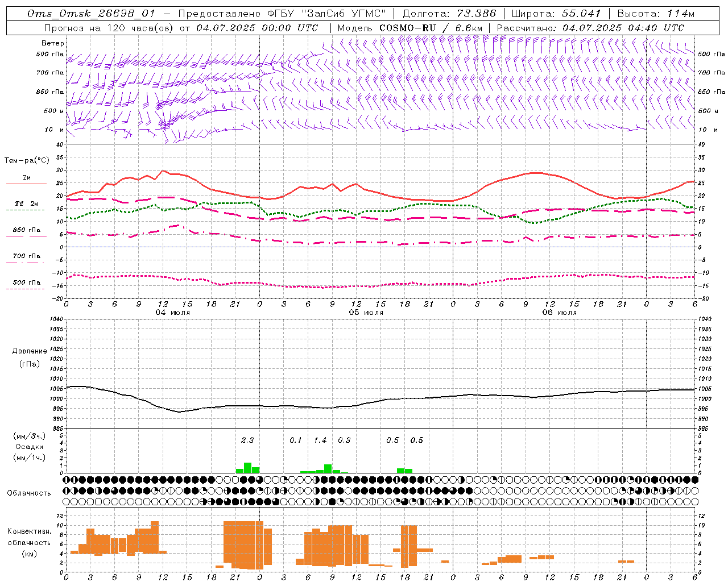Screen dimensions: 728x582
Task: Click the "Долгота: 73.386" longitude value
Action: (449, 14)
